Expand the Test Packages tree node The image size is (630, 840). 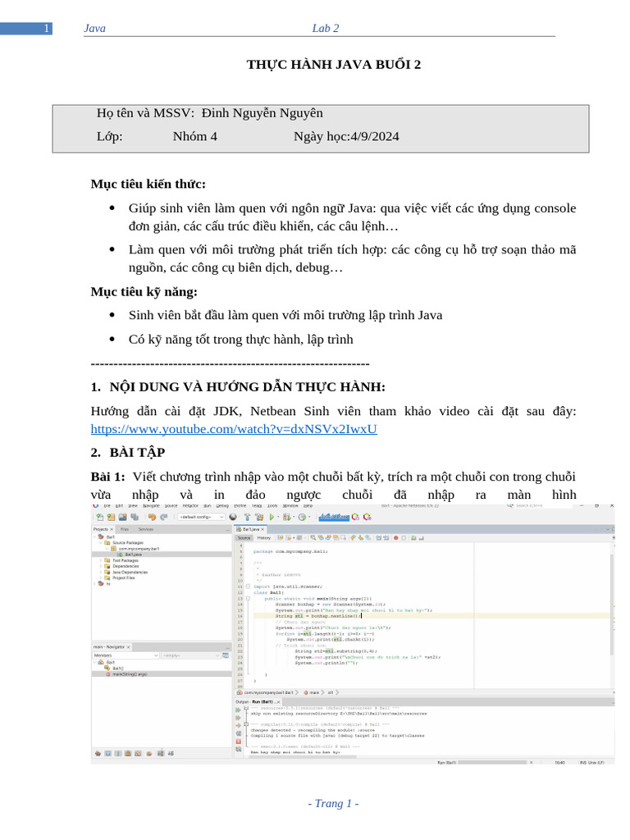click(x=100, y=560)
